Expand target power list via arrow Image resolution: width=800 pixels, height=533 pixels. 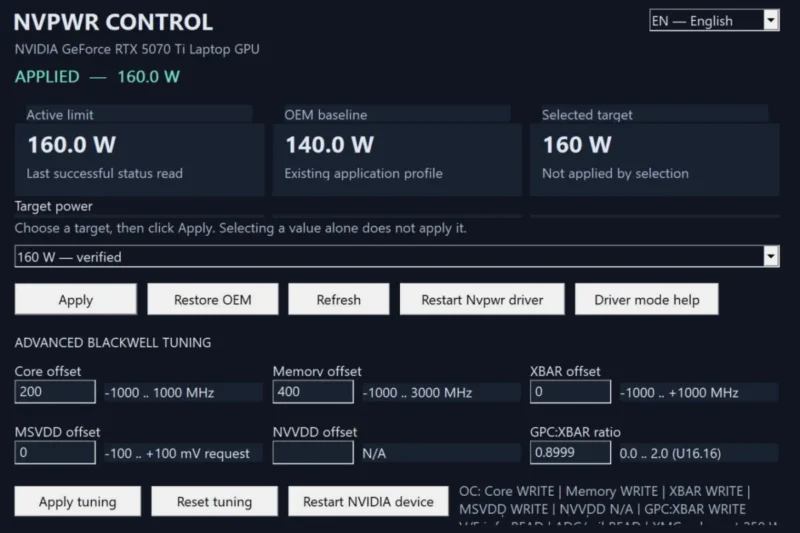click(x=771, y=257)
